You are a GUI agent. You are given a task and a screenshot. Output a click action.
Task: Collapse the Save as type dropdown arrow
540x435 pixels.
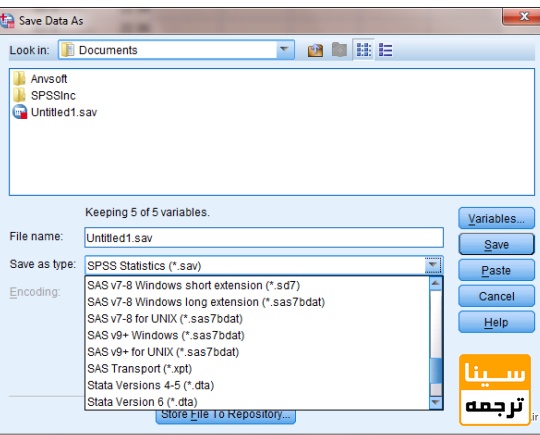pos(433,265)
